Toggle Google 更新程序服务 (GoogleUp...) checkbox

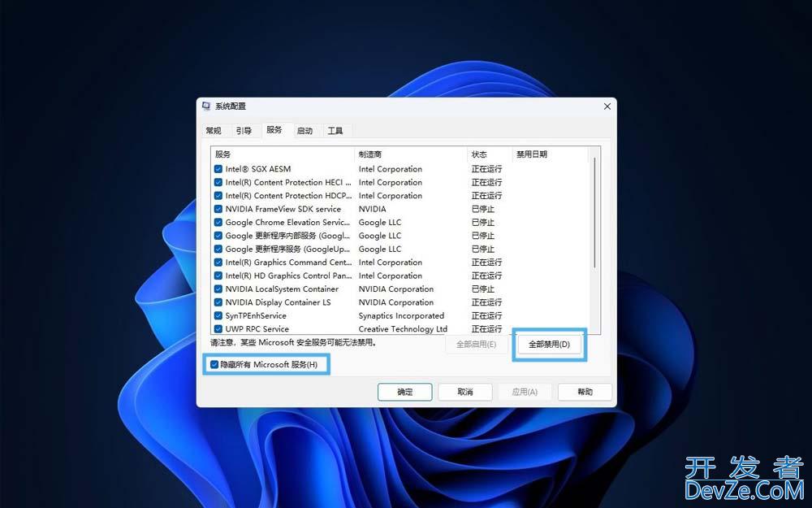point(218,250)
